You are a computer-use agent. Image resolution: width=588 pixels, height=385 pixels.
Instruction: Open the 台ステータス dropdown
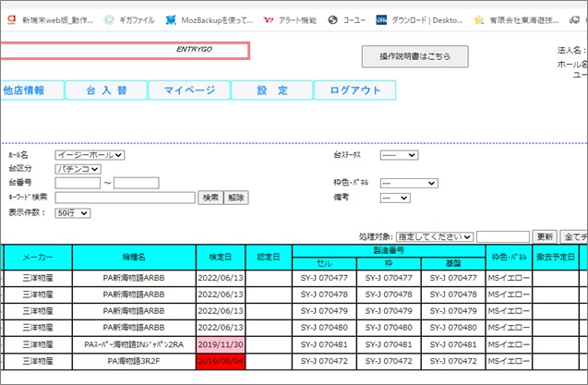click(401, 155)
